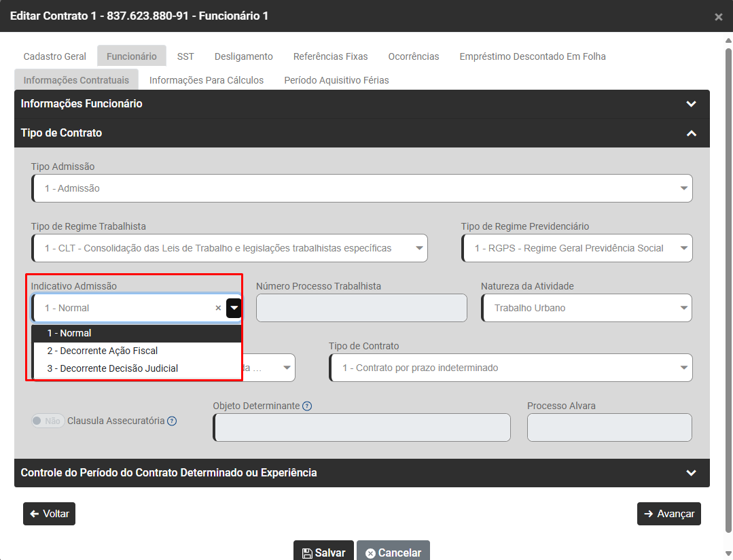Choose 3 - Decorrente Decisão Judicial option
Image resolution: width=733 pixels, height=560 pixels.
pyautogui.click(x=113, y=368)
